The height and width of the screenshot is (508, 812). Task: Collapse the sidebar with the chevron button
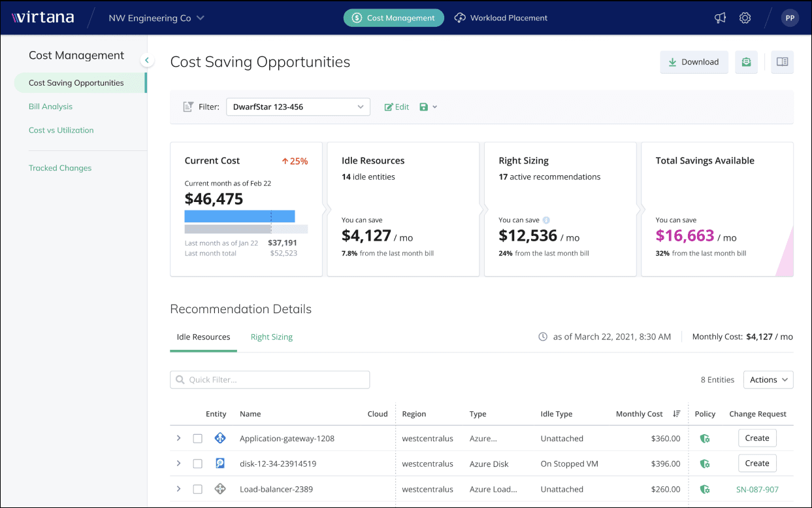(x=147, y=60)
